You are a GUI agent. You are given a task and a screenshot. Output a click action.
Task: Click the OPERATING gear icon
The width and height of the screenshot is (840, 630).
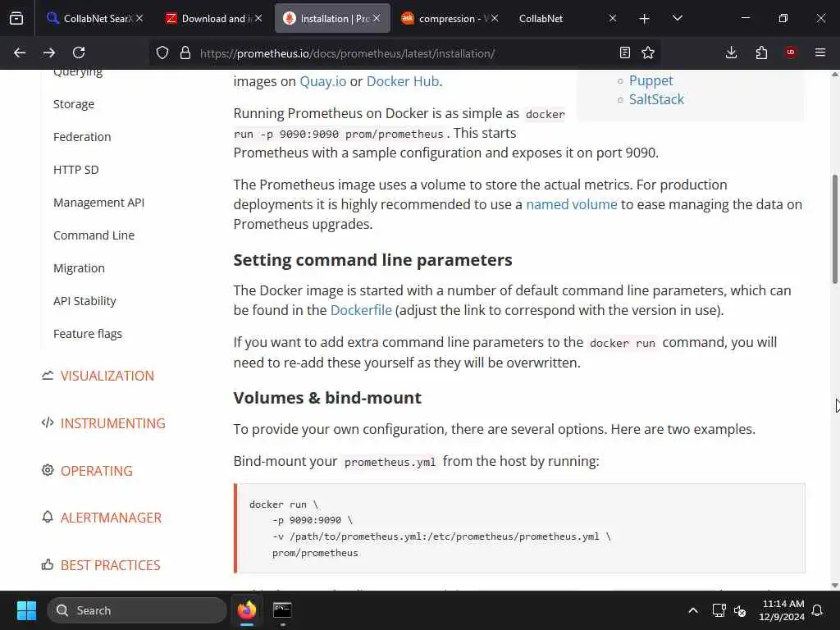tap(48, 470)
